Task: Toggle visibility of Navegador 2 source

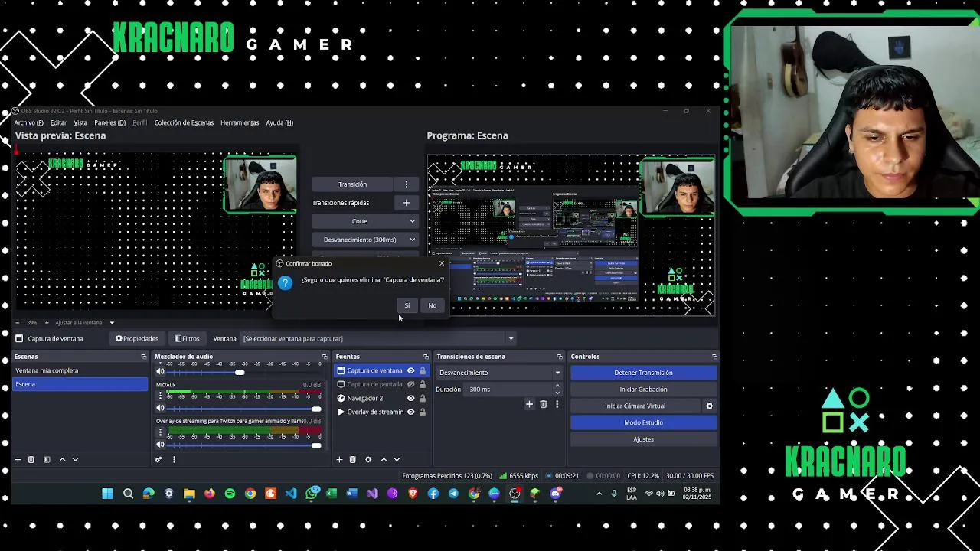Action: (x=410, y=398)
